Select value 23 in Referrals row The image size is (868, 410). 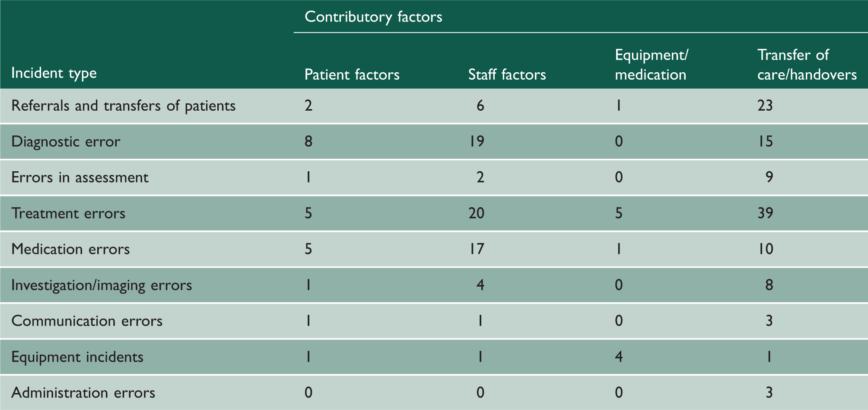[x=765, y=106]
